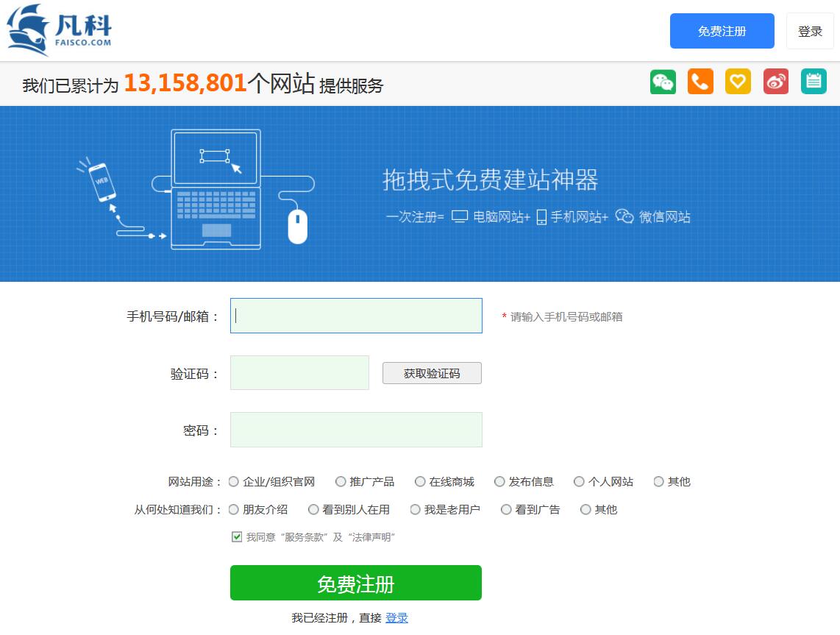Click the teal notepad icon
The height and width of the screenshot is (635, 840).
(x=813, y=81)
